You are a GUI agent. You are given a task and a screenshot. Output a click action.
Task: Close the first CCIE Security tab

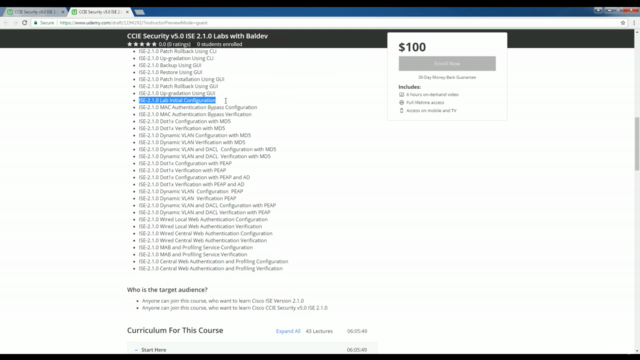[63, 12]
